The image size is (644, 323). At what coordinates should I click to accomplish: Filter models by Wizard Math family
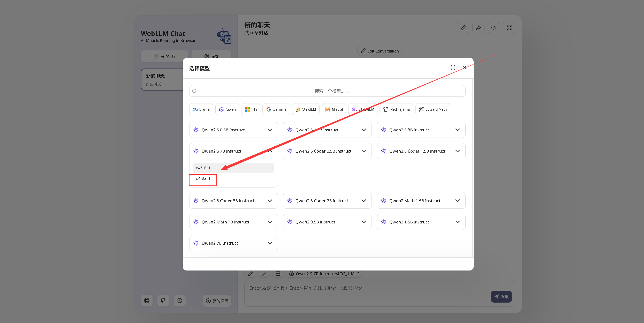(x=433, y=109)
